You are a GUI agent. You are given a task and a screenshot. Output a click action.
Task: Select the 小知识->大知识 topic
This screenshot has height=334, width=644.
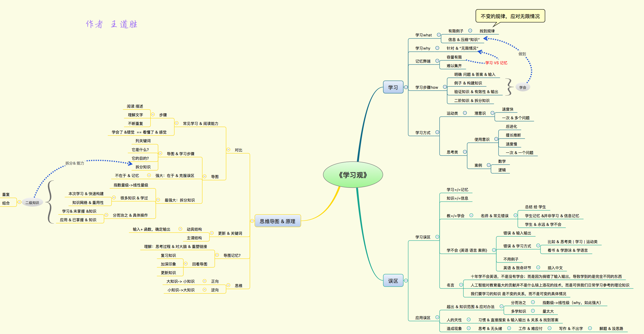[181, 290]
